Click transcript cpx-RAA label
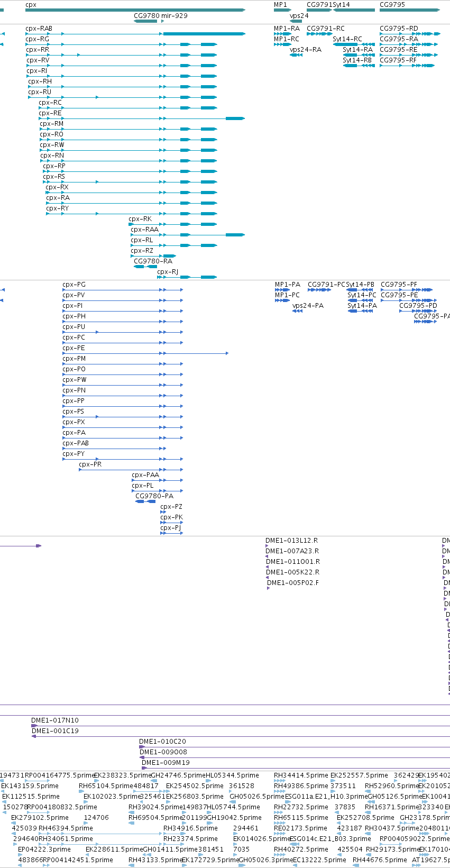450x868 pixels. [144, 230]
